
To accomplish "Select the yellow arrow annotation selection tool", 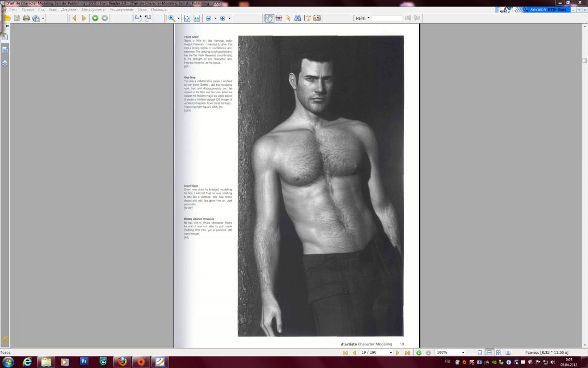I will 289,18.
